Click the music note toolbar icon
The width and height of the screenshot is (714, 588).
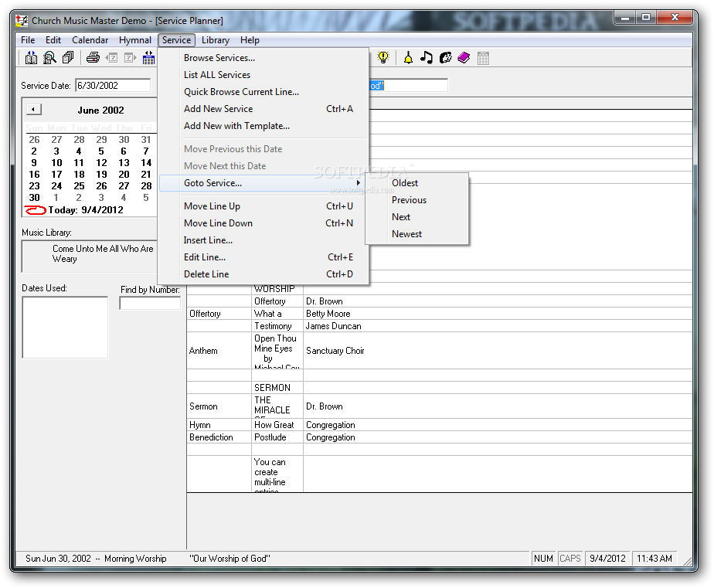427,58
